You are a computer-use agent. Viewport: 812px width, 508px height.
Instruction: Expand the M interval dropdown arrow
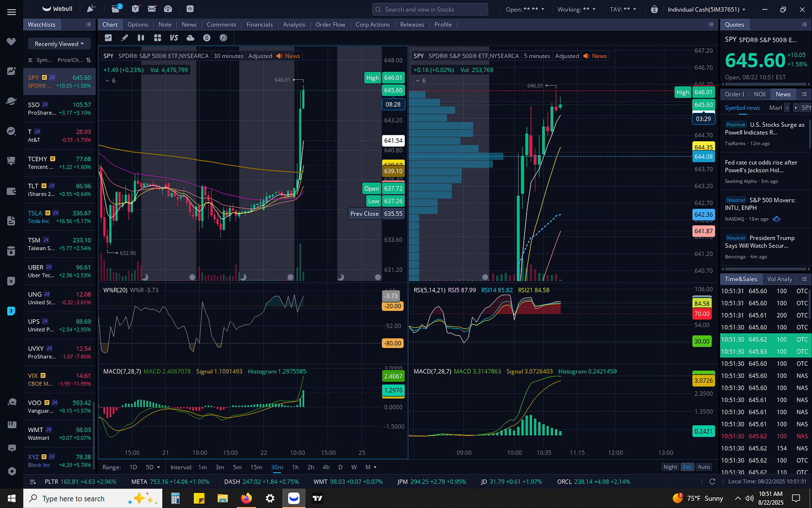(x=375, y=467)
